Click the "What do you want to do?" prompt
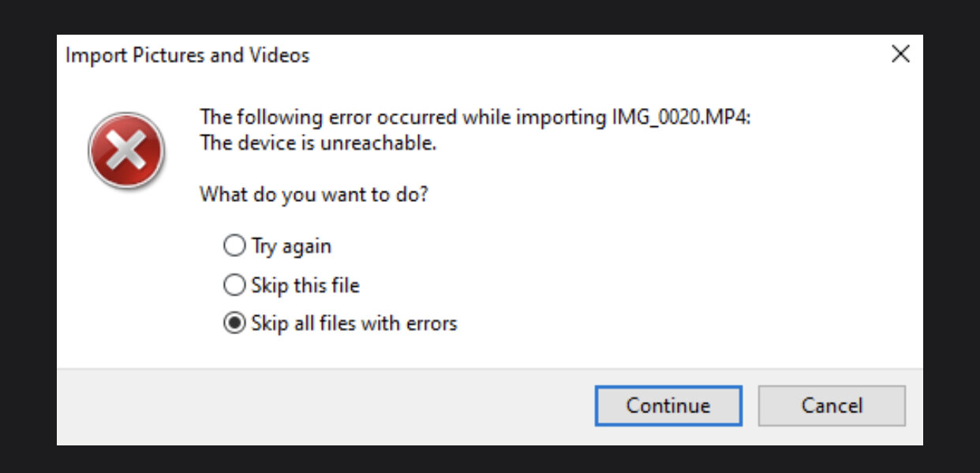 tap(314, 194)
